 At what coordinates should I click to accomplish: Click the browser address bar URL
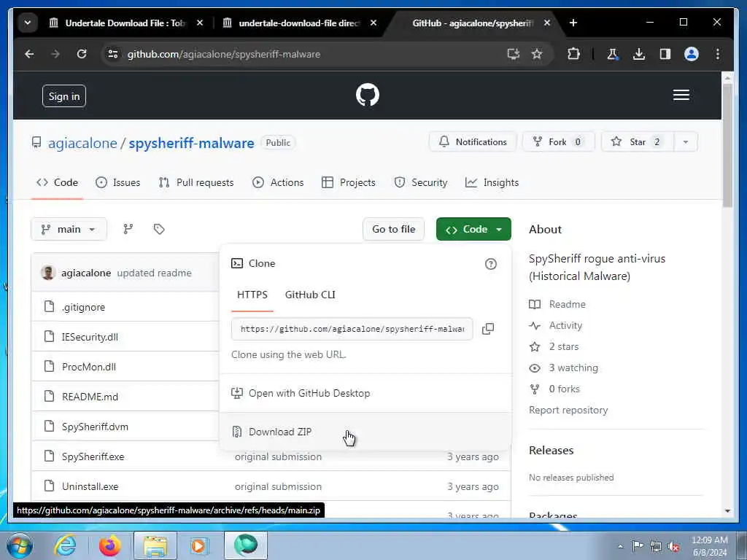(x=224, y=54)
